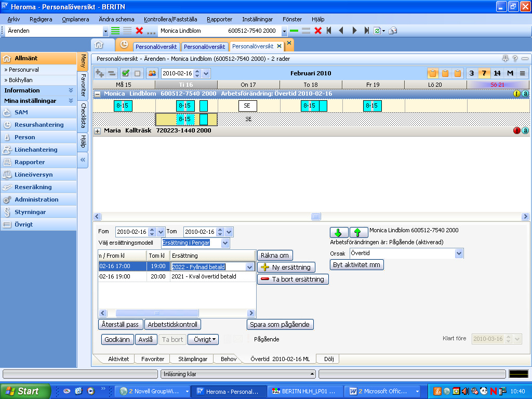This screenshot has width=532, height=399.
Task: Open the home tab icon
Action: [99, 45]
